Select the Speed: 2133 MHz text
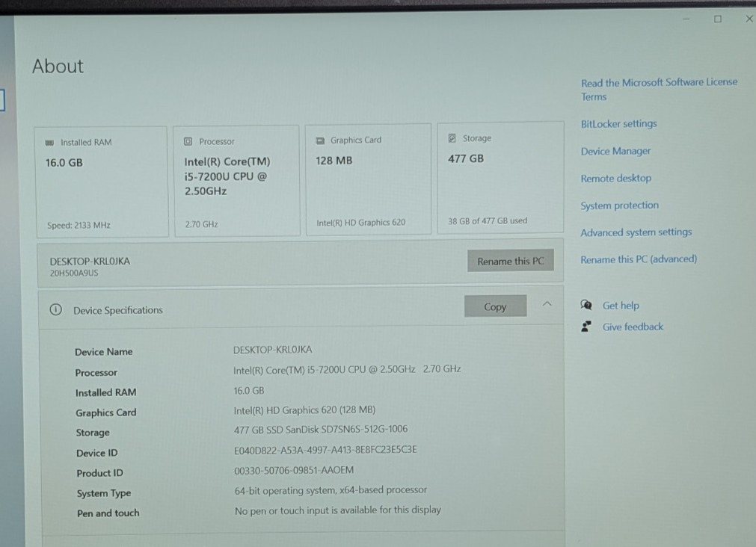 pyautogui.click(x=79, y=225)
